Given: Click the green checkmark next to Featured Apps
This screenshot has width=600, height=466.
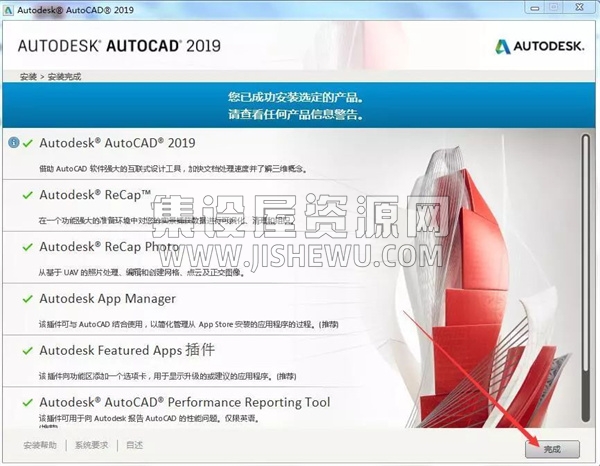Looking at the screenshot, I should pyautogui.click(x=28, y=351).
